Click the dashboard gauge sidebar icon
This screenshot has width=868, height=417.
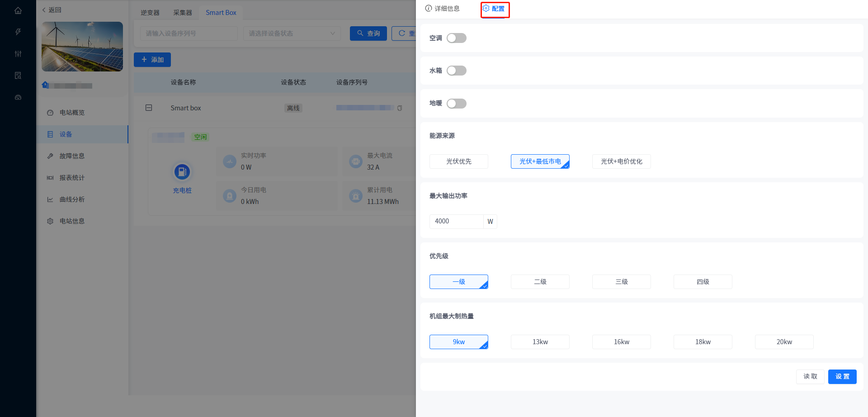(18, 97)
